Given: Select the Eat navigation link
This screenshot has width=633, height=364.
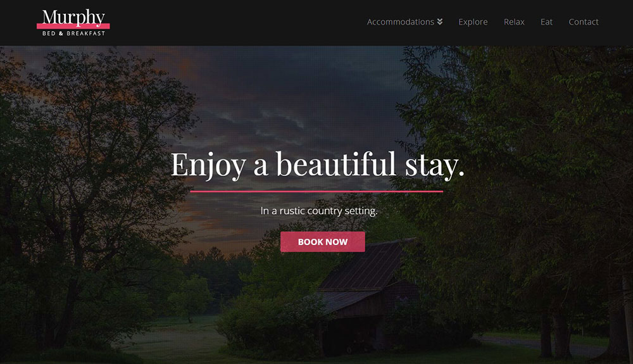Looking at the screenshot, I should click(x=546, y=22).
